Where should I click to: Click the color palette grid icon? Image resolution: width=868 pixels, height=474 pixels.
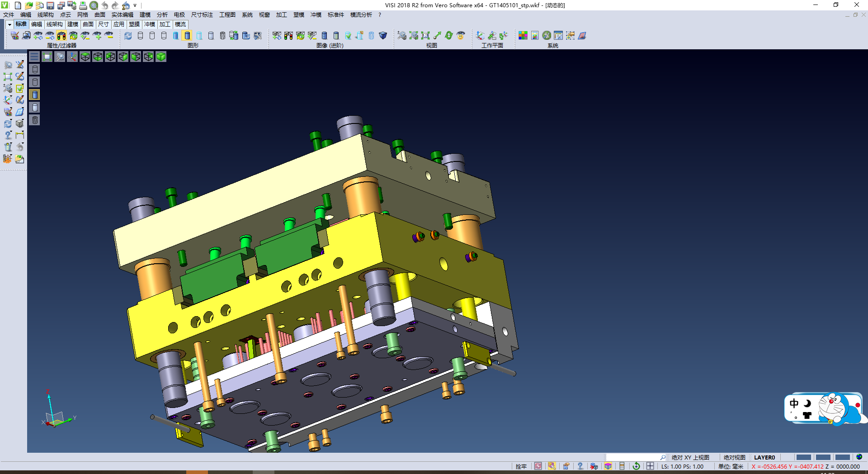[523, 36]
